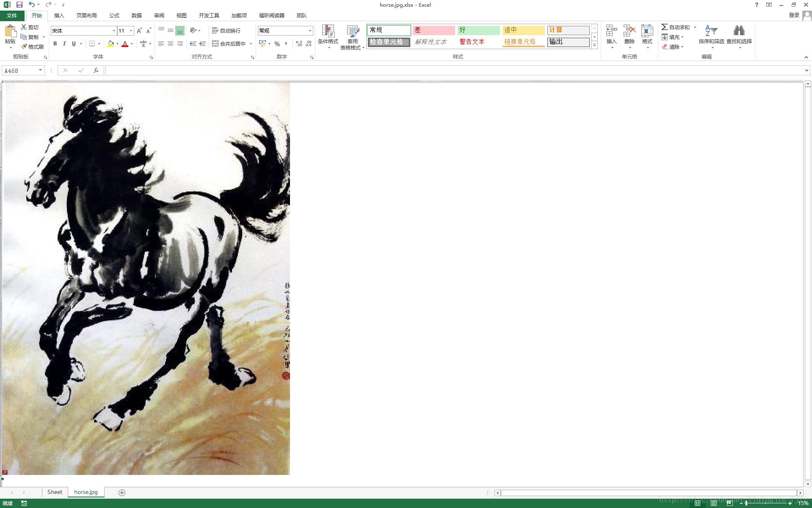The width and height of the screenshot is (812, 508).
Task: Open Sort and Filter tool
Action: tap(711, 36)
